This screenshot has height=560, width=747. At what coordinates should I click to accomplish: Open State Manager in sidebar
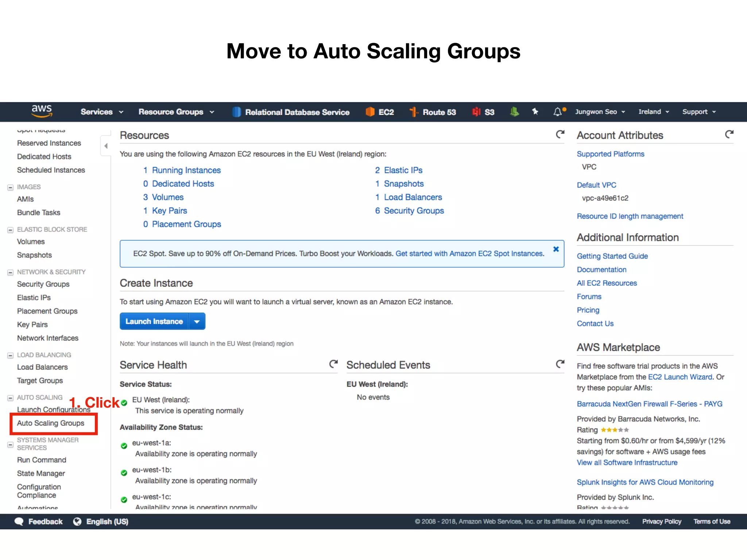[x=41, y=473]
